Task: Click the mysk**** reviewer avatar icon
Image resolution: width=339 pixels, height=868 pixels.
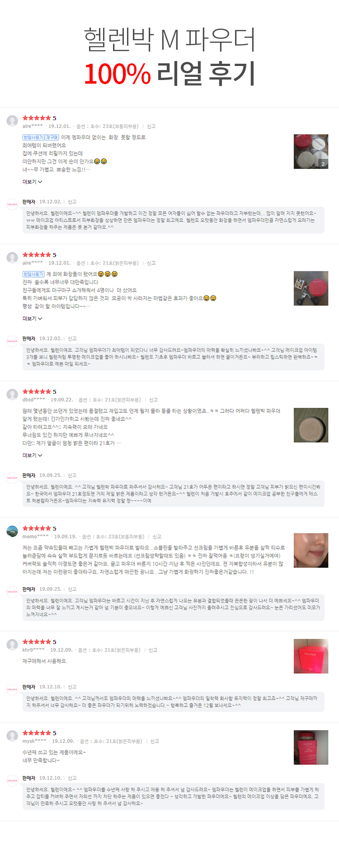Action: pyautogui.click(x=12, y=736)
